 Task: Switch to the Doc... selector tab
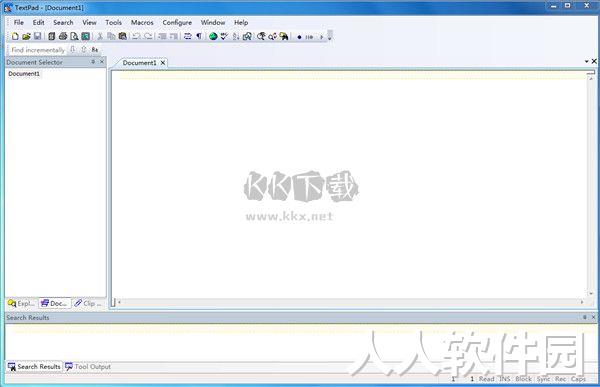tap(54, 303)
